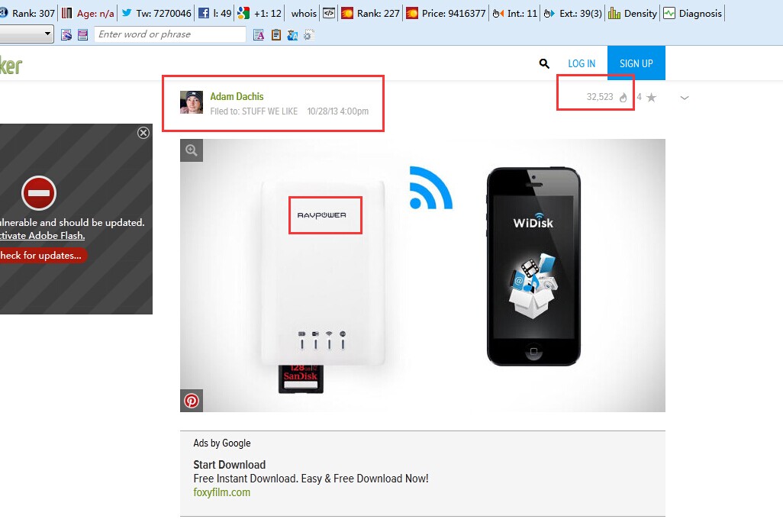
Task: Pin the product image via Pinterest icon
Action: click(192, 400)
